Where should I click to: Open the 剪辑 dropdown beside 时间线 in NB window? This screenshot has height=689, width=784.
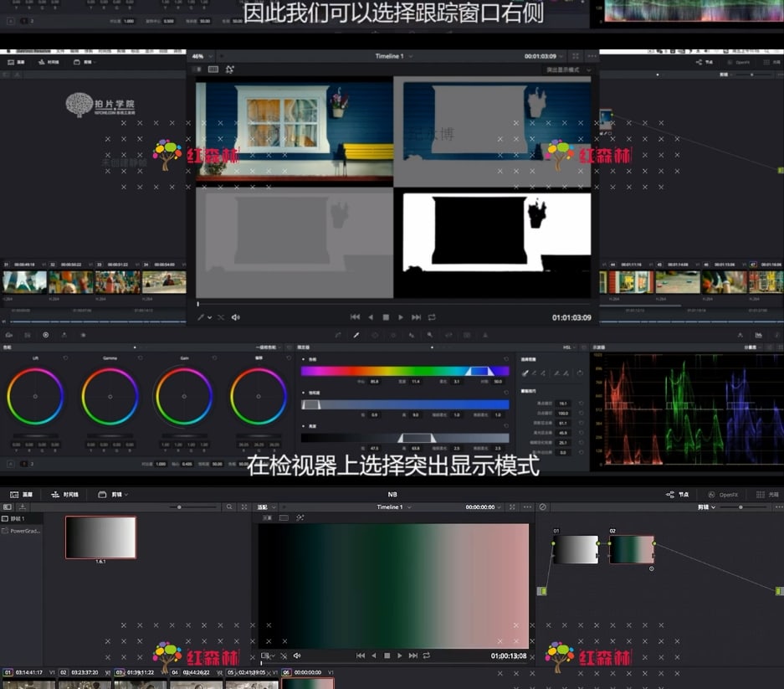pos(113,495)
